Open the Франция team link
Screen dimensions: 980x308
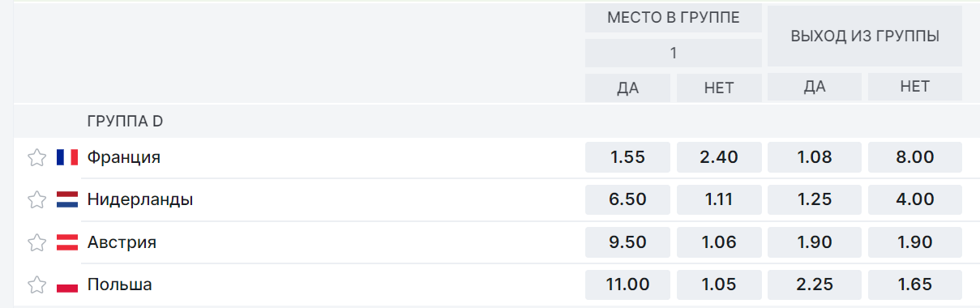point(124,157)
